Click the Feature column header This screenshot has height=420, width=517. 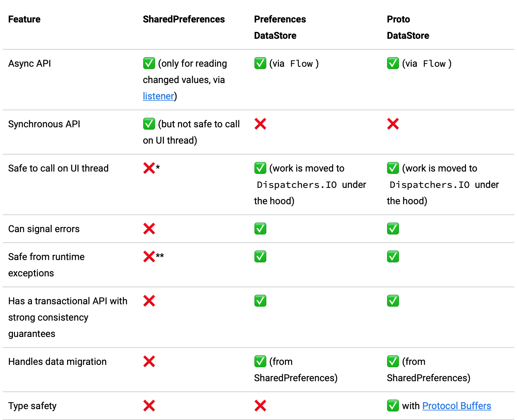(24, 19)
